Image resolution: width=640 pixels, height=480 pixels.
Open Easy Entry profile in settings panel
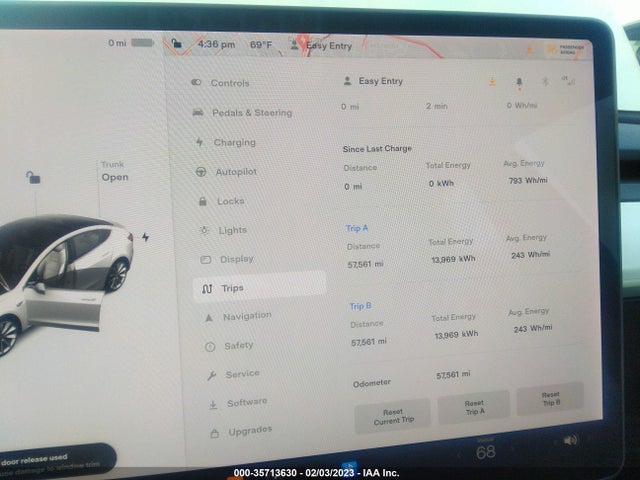373,81
